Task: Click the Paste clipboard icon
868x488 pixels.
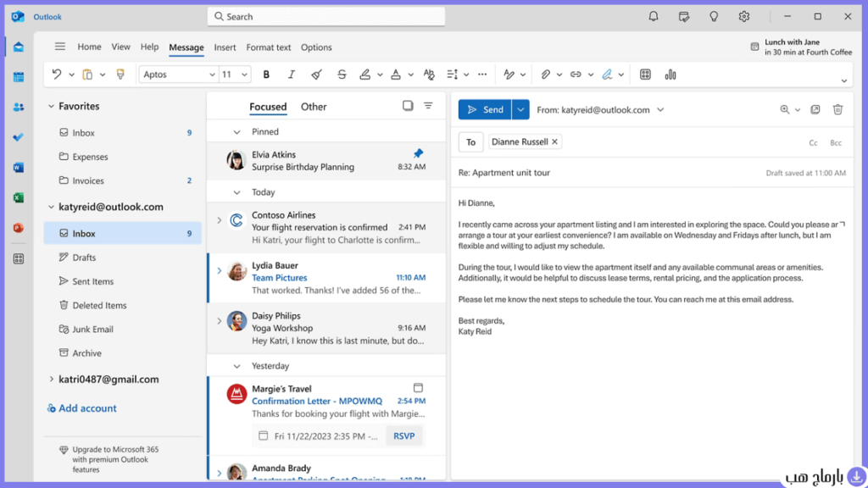Action: coord(87,75)
